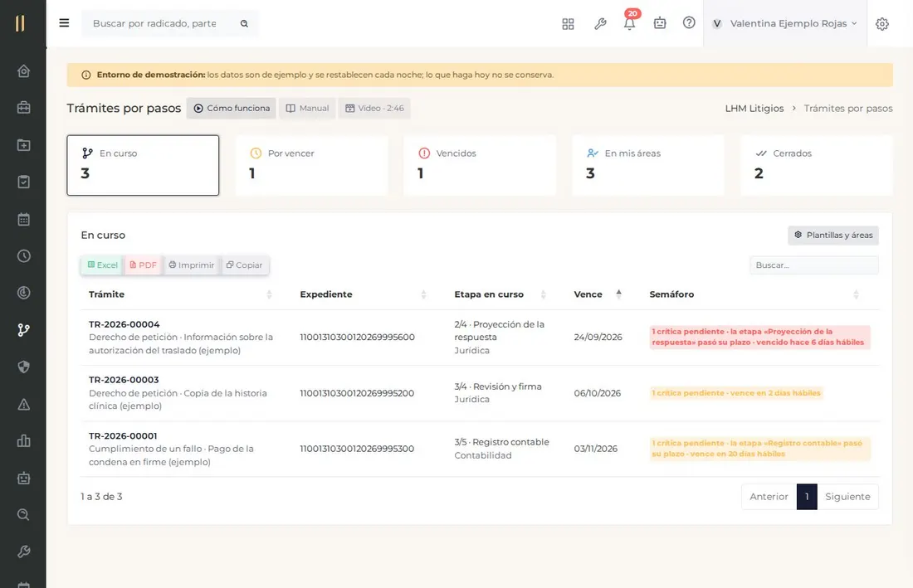Click page 1 in pagination
This screenshot has height=588, width=913.
click(807, 497)
